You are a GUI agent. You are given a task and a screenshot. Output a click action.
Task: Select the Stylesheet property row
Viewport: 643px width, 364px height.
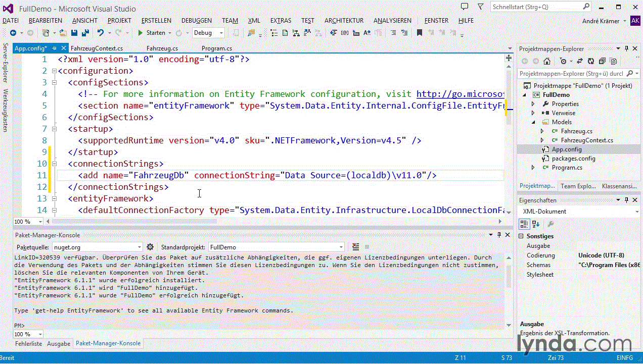tap(580, 275)
